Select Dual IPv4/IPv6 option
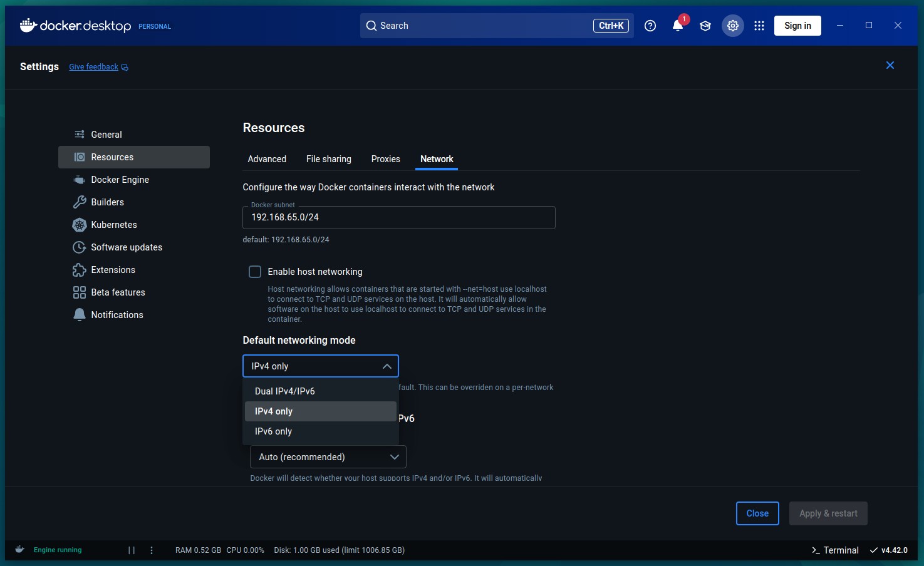The width and height of the screenshot is (924, 566). click(x=321, y=391)
